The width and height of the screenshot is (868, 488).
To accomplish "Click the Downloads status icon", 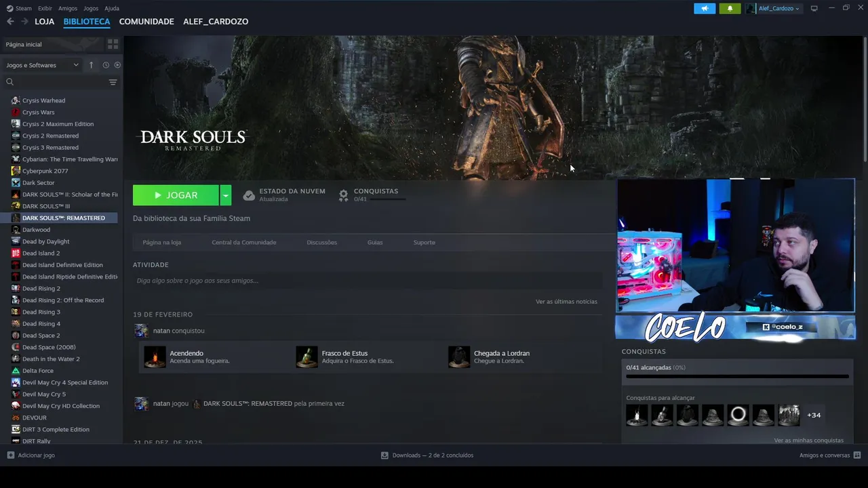I will pyautogui.click(x=384, y=455).
